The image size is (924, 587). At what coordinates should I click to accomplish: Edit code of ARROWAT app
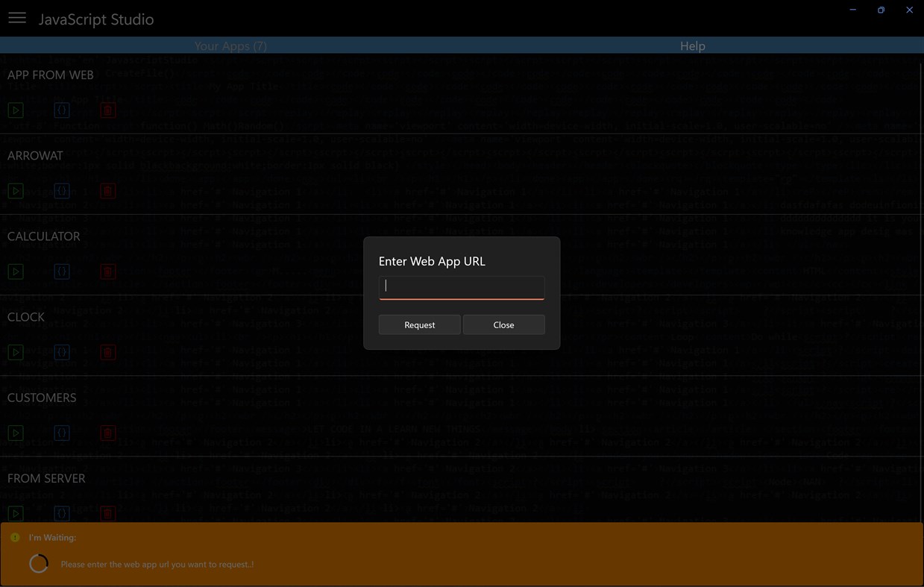click(x=62, y=191)
